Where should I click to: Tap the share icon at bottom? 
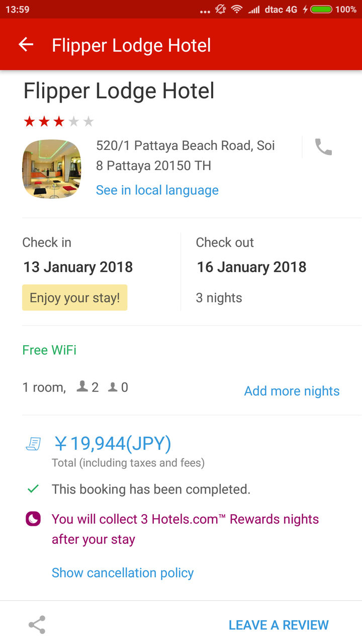37,625
